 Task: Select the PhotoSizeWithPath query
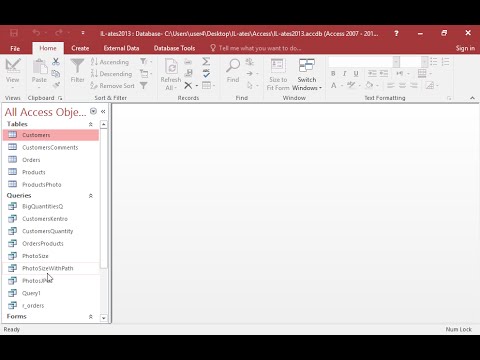point(51,268)
